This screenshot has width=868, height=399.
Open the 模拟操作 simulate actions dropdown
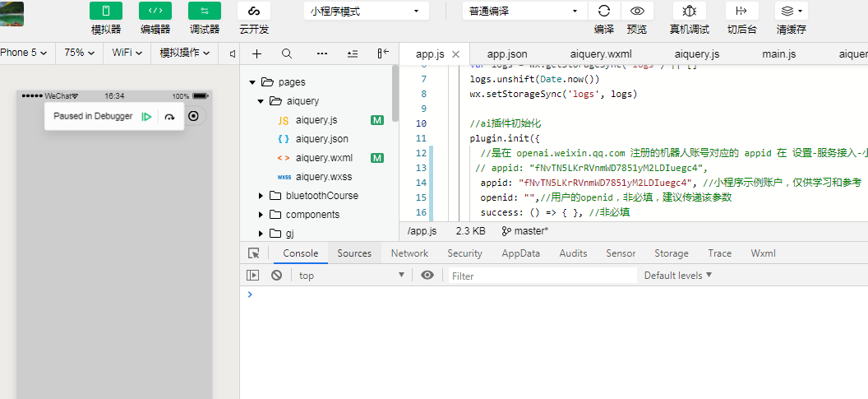[x=185, y=53]
